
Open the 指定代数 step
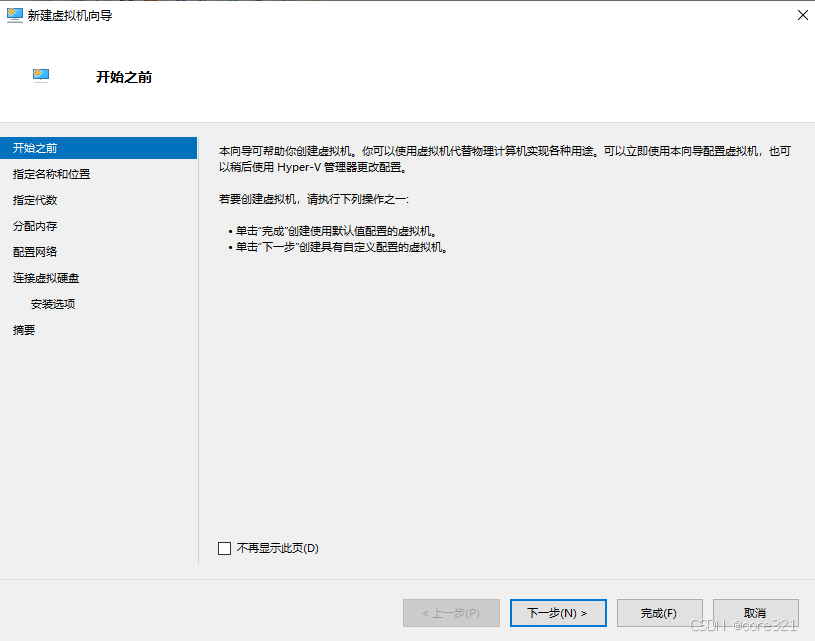[35, 200]
